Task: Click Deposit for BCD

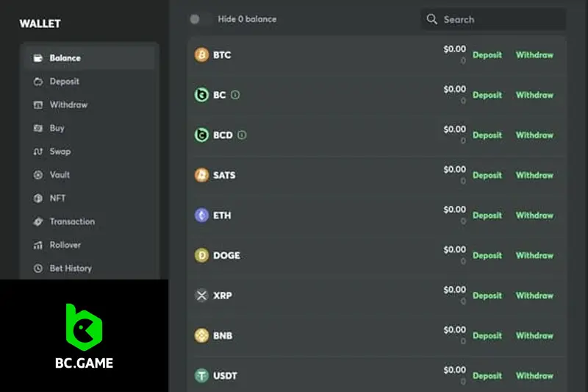Action: (x=487, y=135)
